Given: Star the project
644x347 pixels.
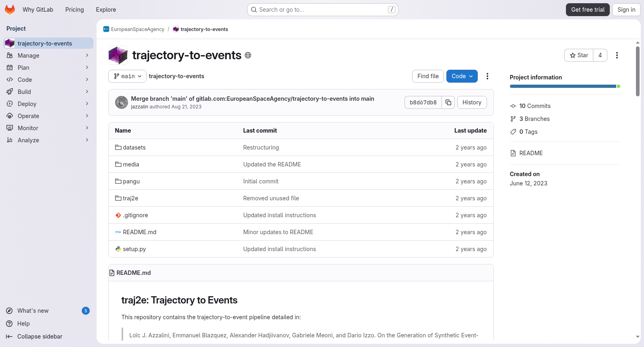Looking at the screenshot, I should coord(579,55).
